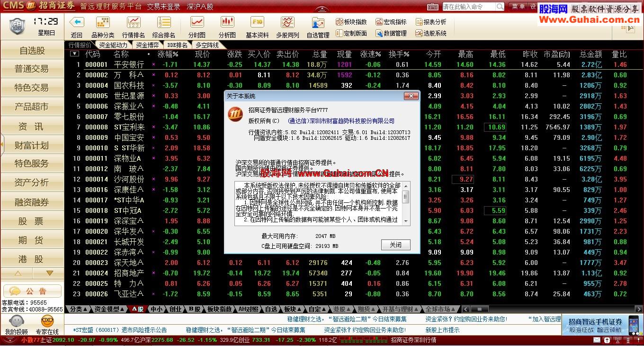Open *ST宏盛 退市风险提示公告 news link
This screenshot has height=346, width=644.
(120, 330)
